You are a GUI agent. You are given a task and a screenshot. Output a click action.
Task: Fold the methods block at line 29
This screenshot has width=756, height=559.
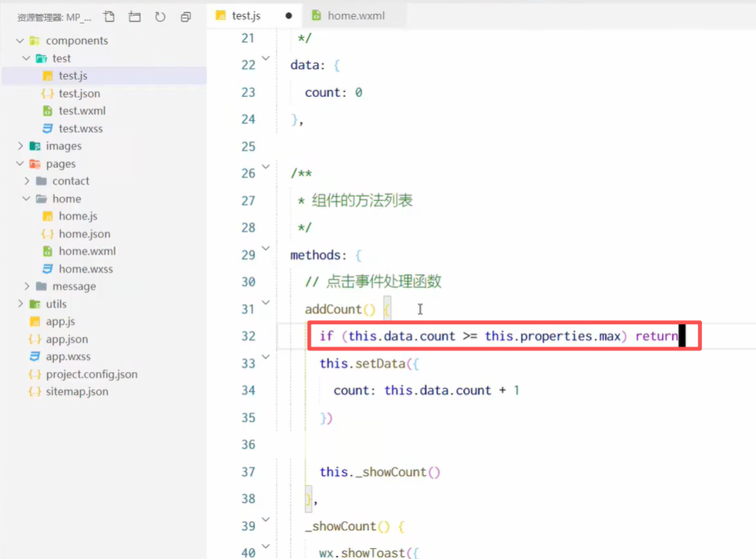[x=266, y=248]
